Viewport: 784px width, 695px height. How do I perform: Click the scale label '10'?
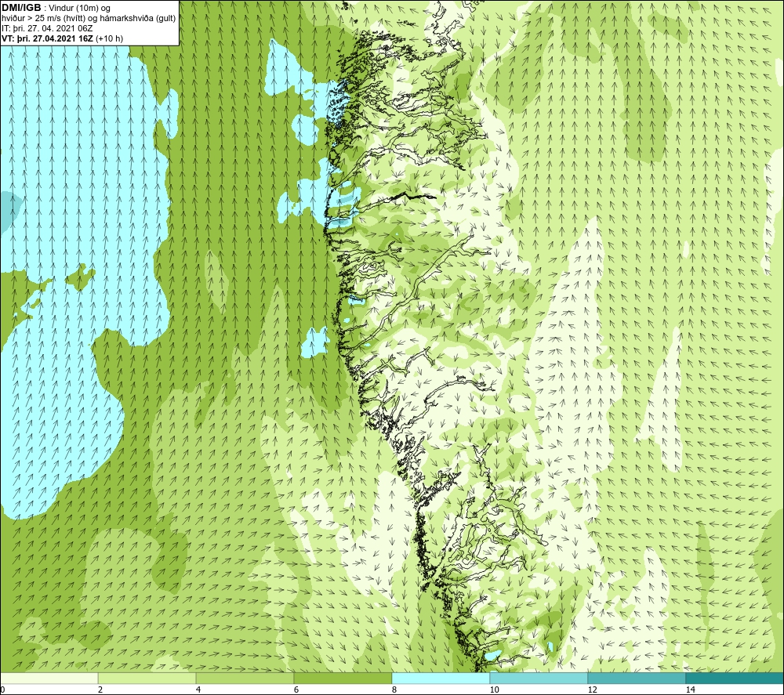tap(494, 690)
